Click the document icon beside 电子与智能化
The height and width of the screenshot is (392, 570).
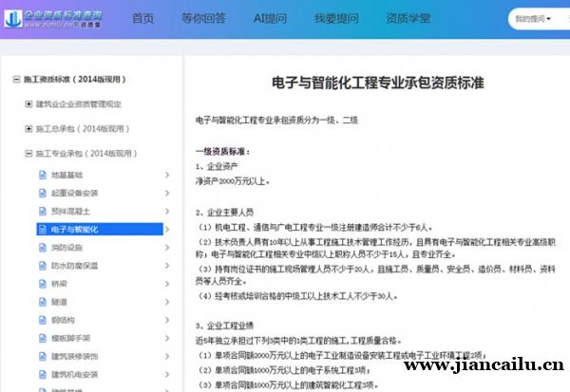click(x=43, y=230)
